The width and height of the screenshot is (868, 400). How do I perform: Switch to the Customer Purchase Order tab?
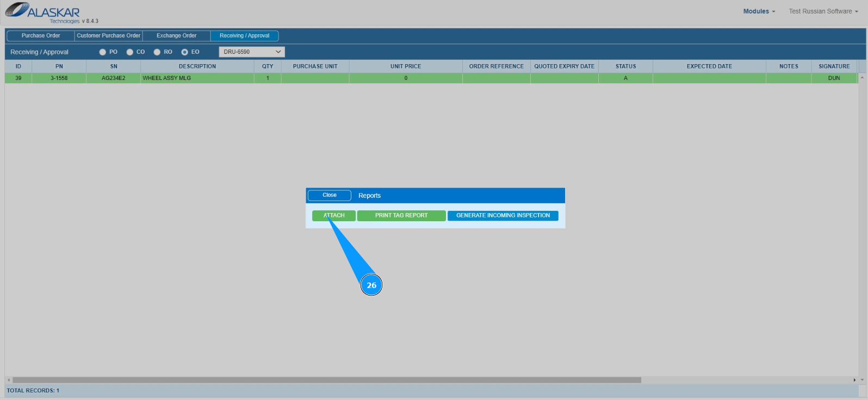pos(109,36)
